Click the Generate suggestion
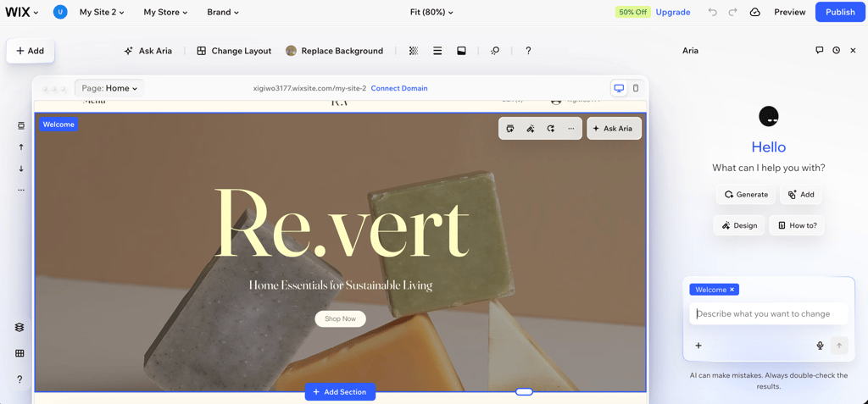This screenshot has width=868, height=404. tap(746, 194)
